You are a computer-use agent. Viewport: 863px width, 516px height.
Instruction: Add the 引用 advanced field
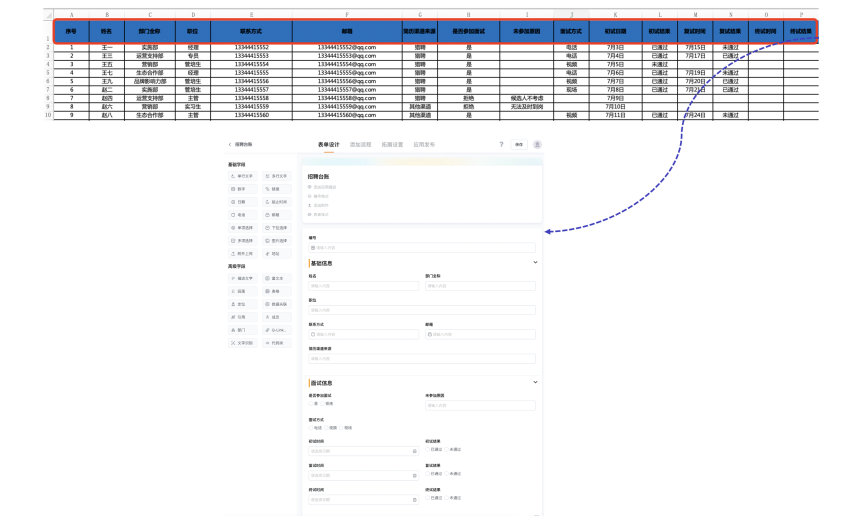click(x=242, y=317)
